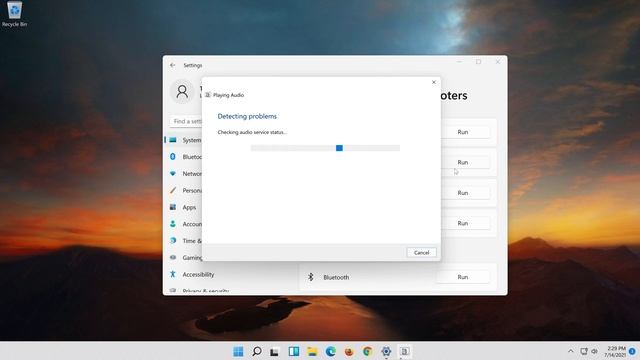Viewport: 640px width, 360px height.
Task: Open the volume tray icon
Action: 595,351
